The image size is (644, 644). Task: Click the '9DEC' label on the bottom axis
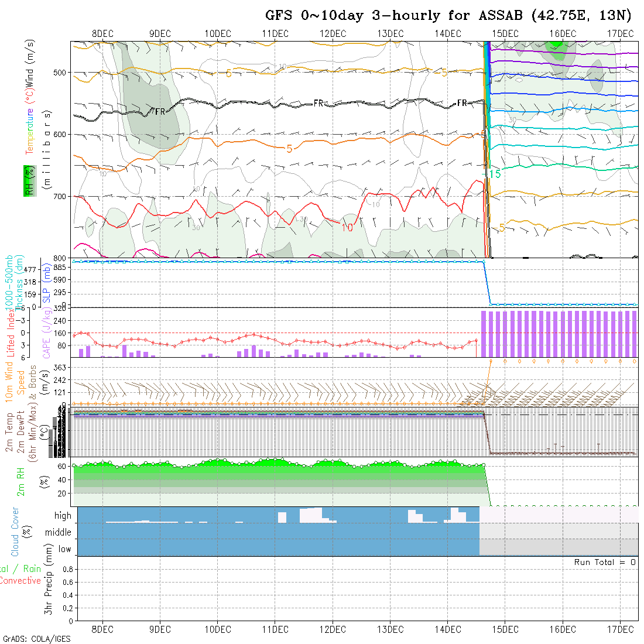pos(160,629)
